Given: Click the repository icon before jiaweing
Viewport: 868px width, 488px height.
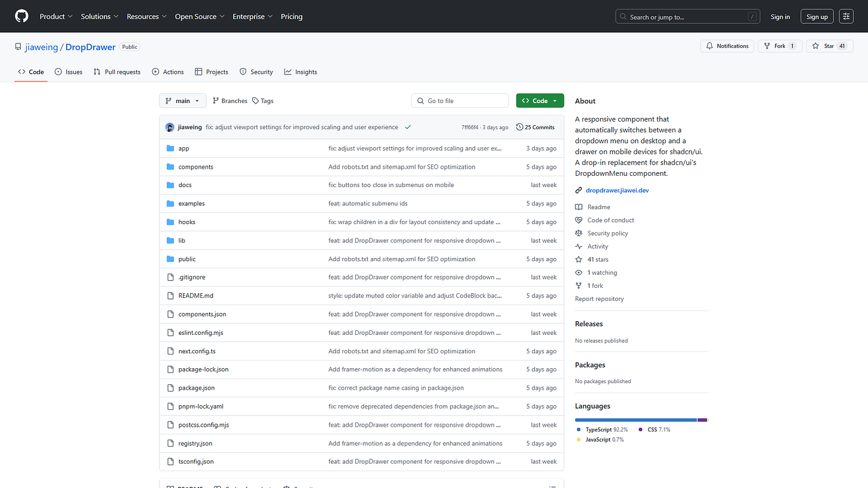Looking at the screenshot, I should tap(18, 47).
